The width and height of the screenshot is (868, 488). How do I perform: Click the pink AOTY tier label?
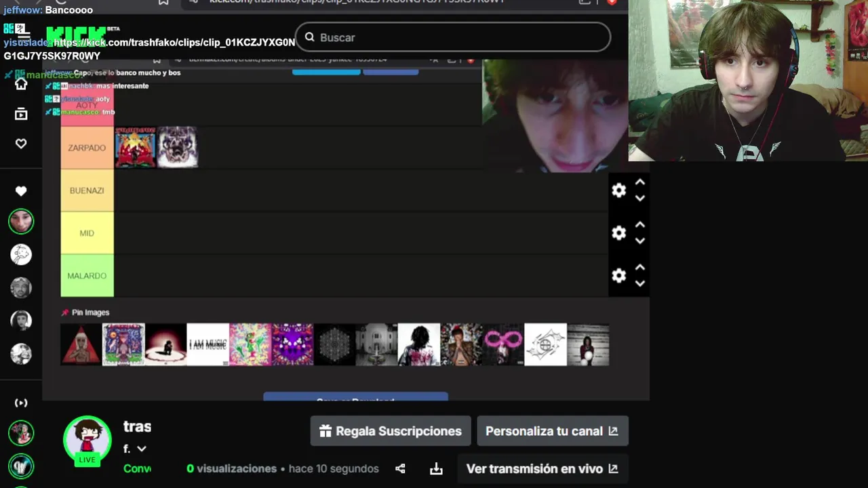[87, 105]
